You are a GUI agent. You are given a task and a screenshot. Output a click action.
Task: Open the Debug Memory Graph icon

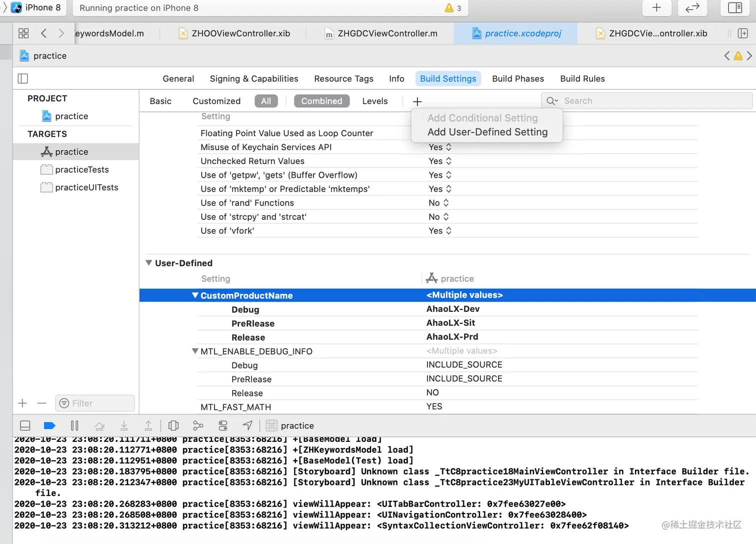tap(198, 426)
